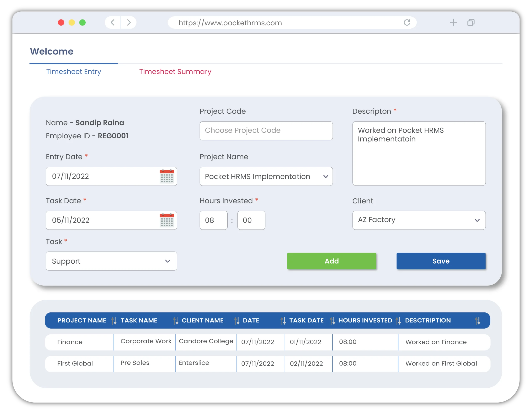The height and width of the screenshot is (414, 532).
Task: Sort table by Project Name column arrows
Action: point(114,321)
